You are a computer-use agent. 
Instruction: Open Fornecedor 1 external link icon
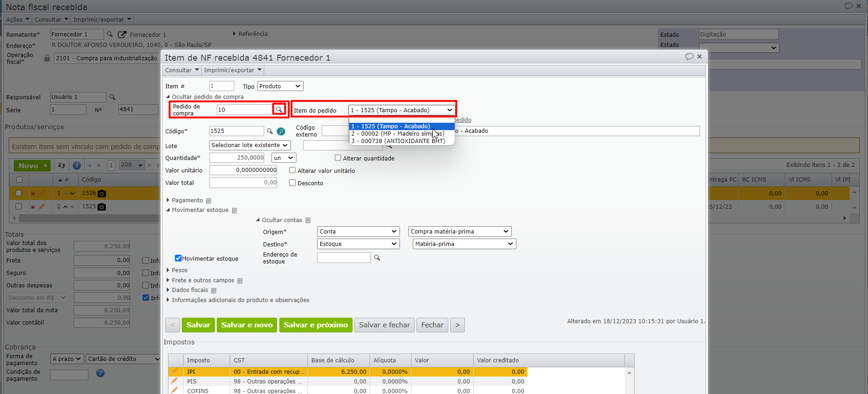(x=122, y=34)
